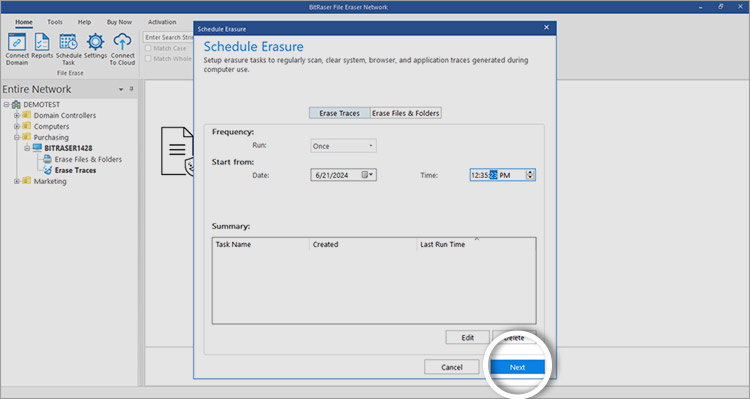Click the Cancel button
Screen dimensions: 750x399
click(452, 367)
